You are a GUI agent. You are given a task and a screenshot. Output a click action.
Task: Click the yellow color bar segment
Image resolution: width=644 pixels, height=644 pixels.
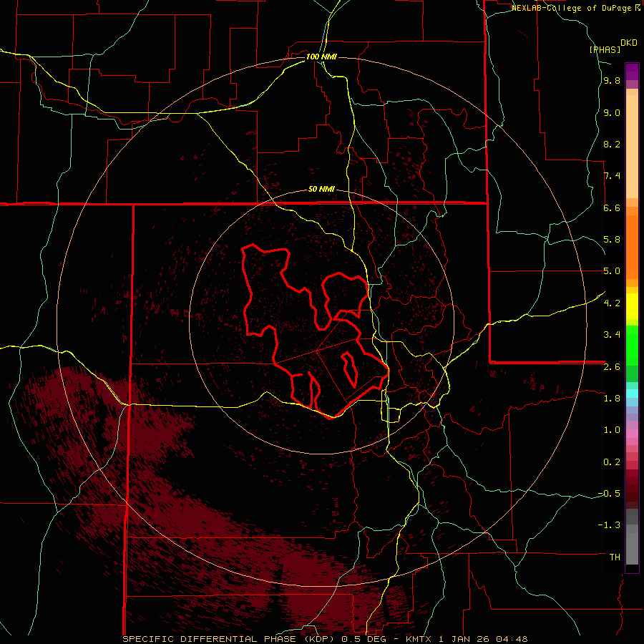coord(632,306)
